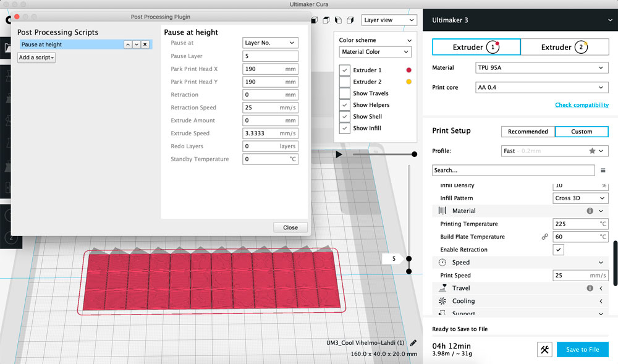The height and width of the screenshot is (364, 618).
Task: Click info icon in Material row
Action: 590,211
